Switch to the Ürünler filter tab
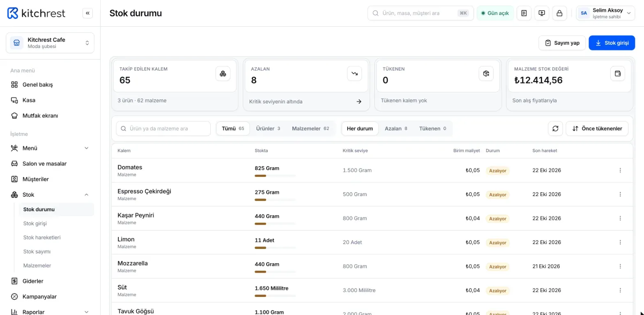 point(268,128)
